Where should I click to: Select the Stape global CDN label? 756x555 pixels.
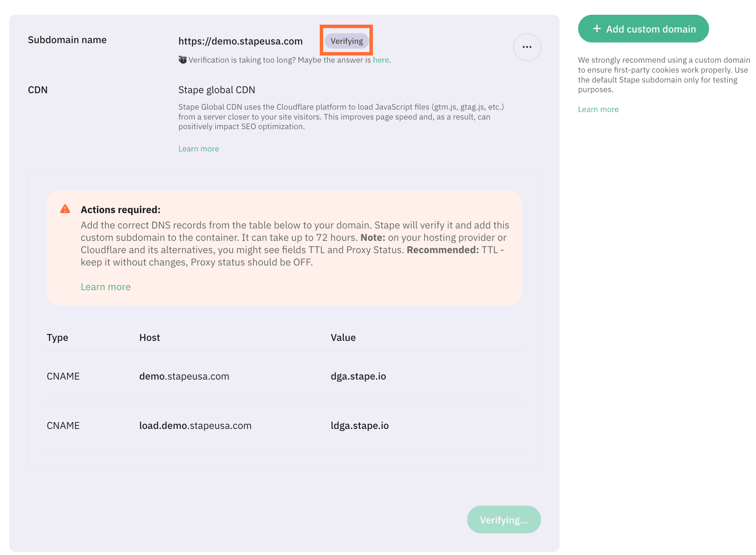[x=217, y=89]
